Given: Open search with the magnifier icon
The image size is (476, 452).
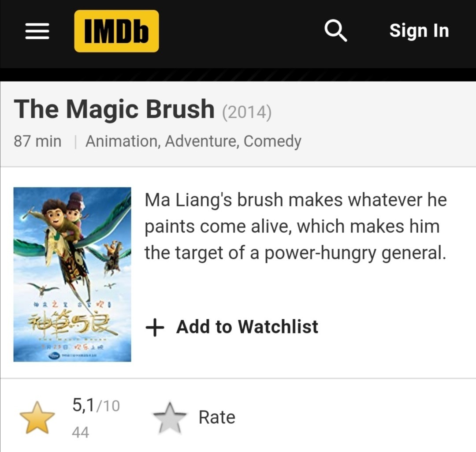Looking at the screenshot, I should (335, 31).
